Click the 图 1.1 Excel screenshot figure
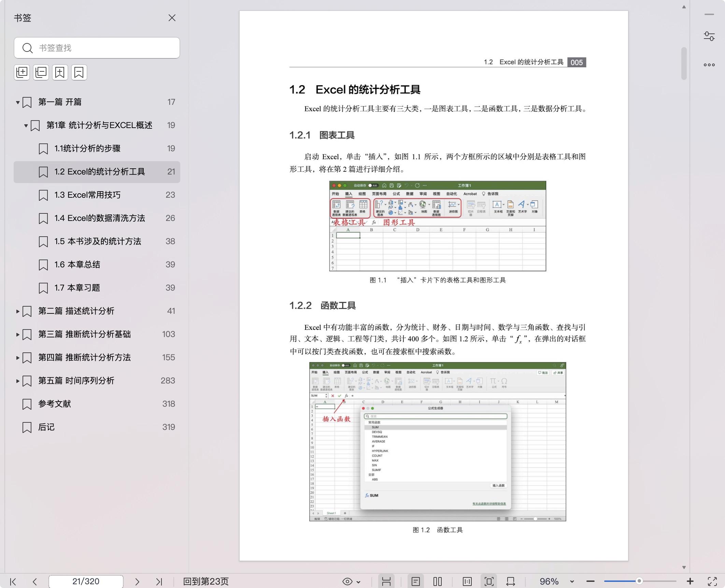725x588 pixels. [x=438, y=226]
